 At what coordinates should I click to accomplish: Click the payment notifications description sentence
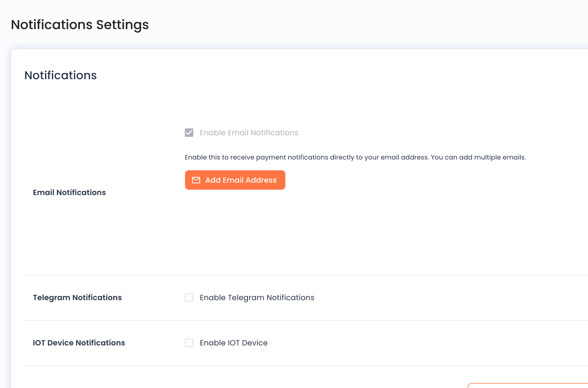[355, 157]
